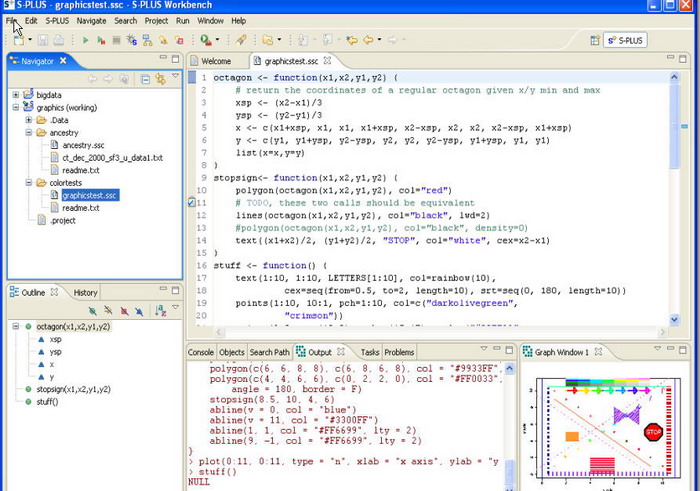Click the Sort alphabetically icon in Outline
Viewport: 700px width, 491px height.
click(x=161, y=310)
